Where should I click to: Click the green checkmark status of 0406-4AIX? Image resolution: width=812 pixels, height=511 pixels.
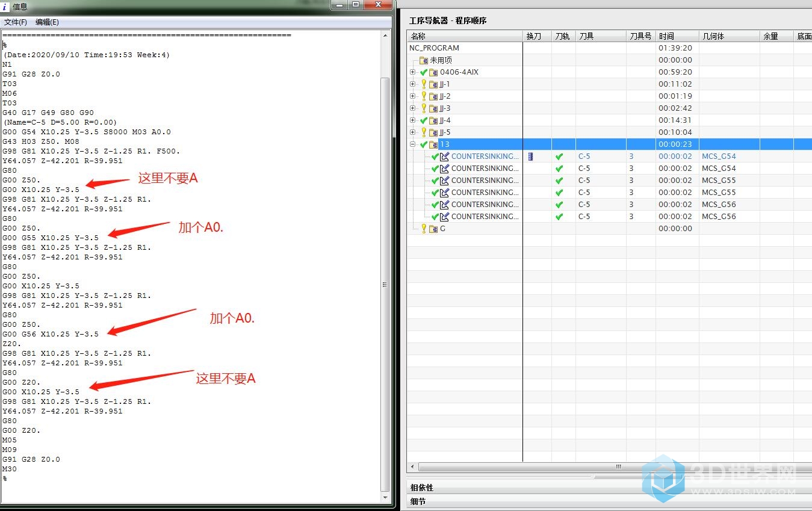424,72
